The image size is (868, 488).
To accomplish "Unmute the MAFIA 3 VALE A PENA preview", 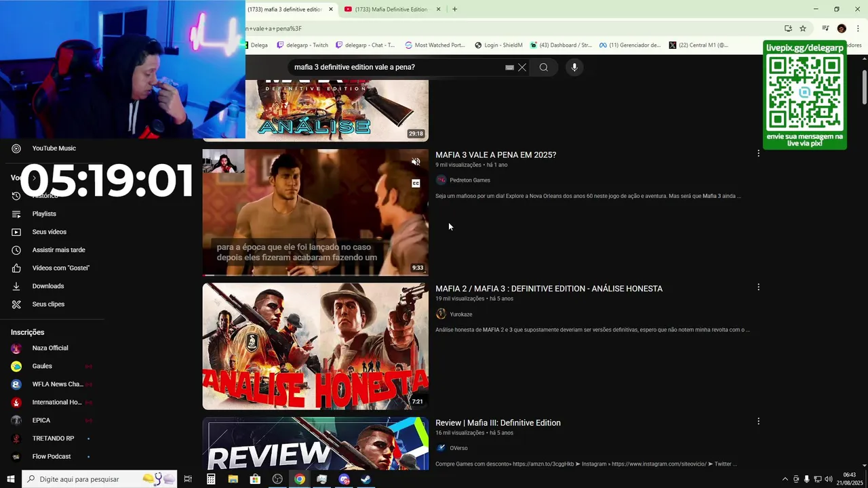I will click(x=416, y=162).
